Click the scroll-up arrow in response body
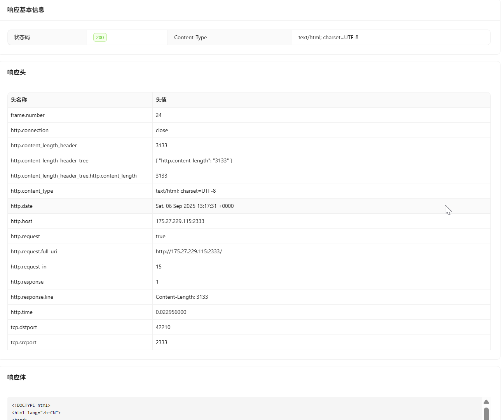The width and height of the screenshot is (504, 420). click(x=486, y=402)
